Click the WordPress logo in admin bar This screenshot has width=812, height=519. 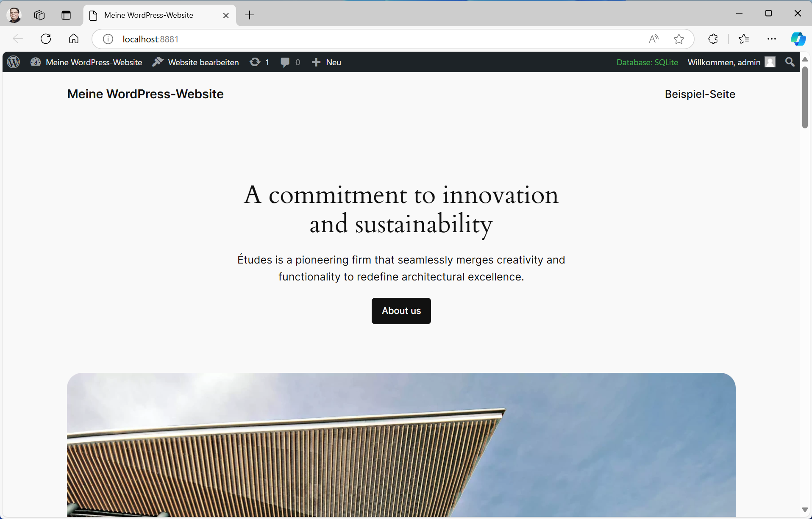[14, 62]
